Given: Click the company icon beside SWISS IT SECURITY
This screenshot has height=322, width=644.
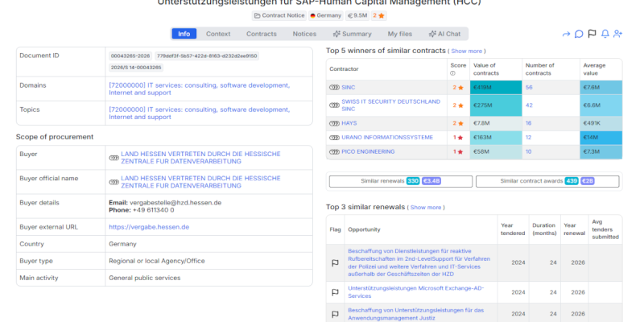Looking at the screenshot, I should point(334,105).
